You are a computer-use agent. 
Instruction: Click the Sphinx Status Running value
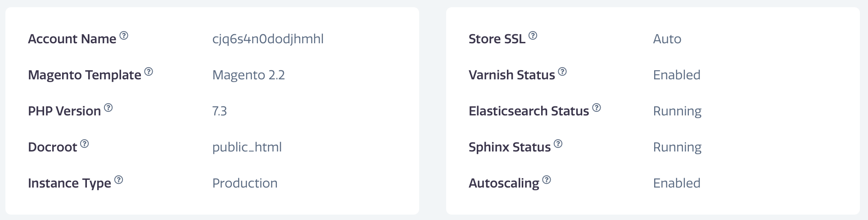(x=677, y=147)
